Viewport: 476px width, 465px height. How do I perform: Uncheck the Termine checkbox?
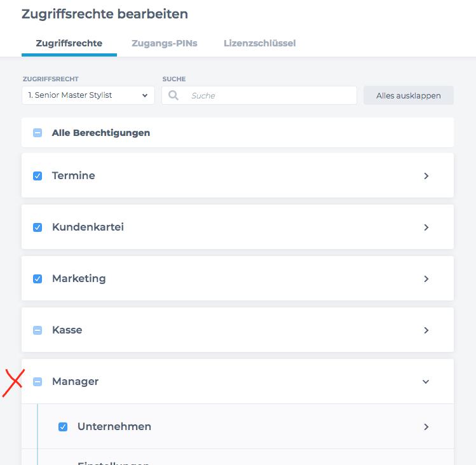(37, 176)
